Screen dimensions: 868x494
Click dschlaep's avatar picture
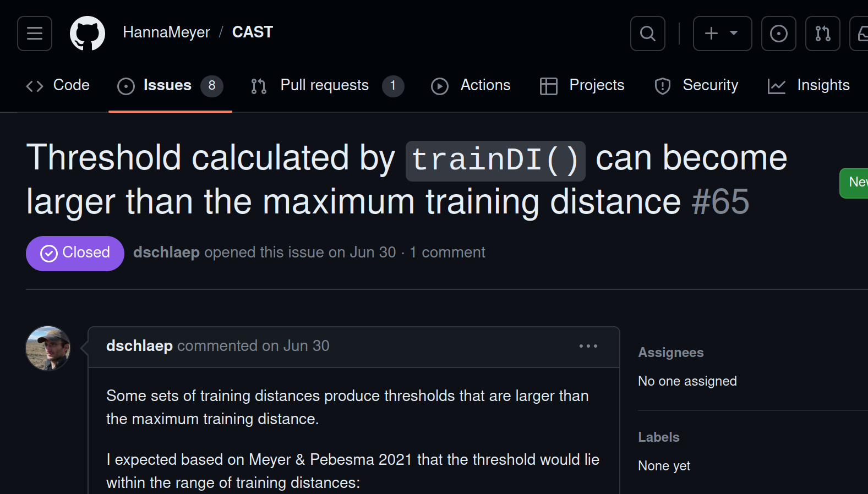(x=48, y=348)
